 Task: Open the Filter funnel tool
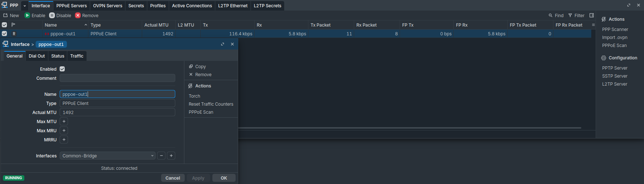570,15
